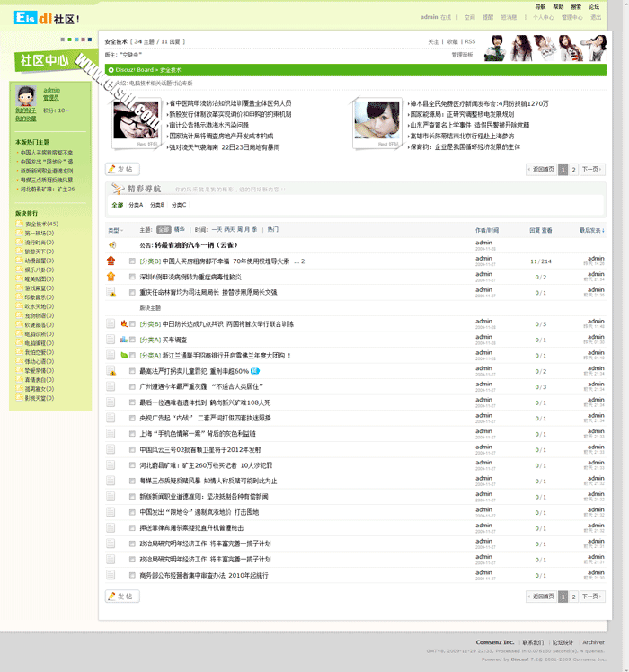Image resolution: width=629 pixels, height=672 pixels.
Task: Expand the 积分: 10 dropdown arrow
Action: tap(67, 111)
